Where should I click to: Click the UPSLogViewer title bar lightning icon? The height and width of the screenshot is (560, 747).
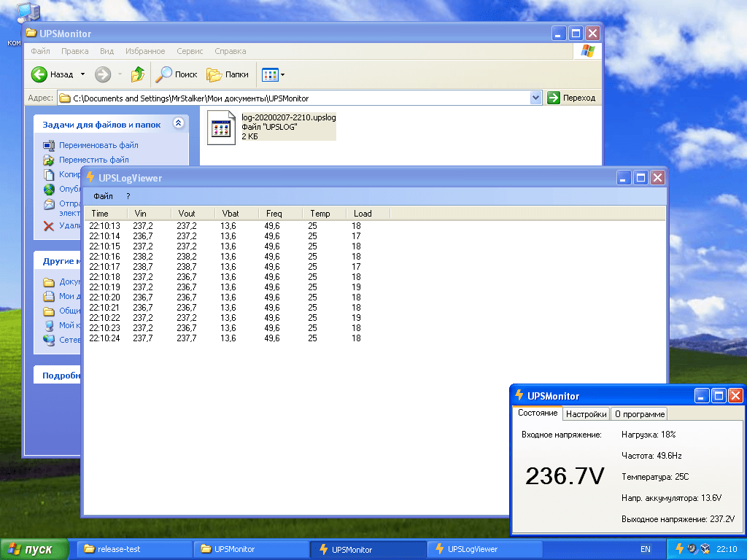[x=90, y=177]
